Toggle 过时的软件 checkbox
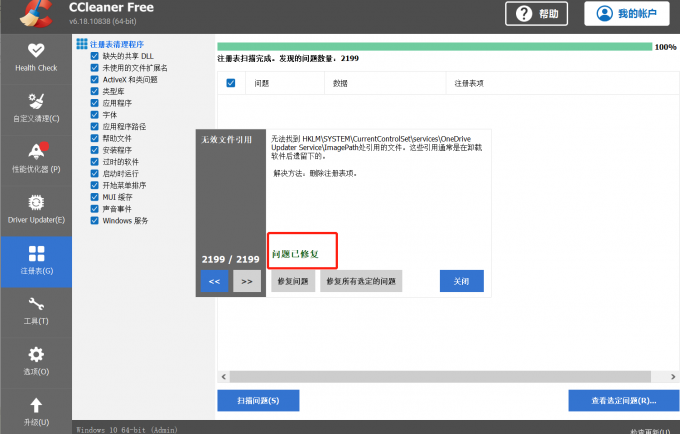 pyautogui.click(x=94, y=162)
